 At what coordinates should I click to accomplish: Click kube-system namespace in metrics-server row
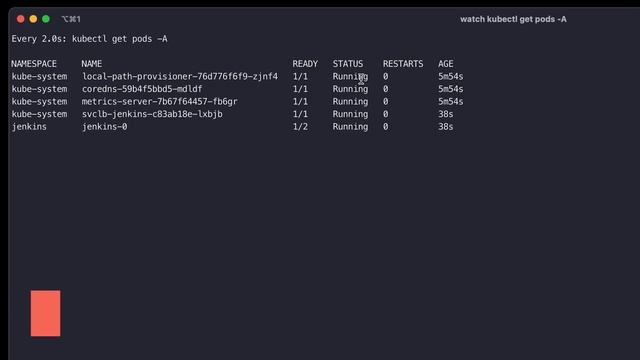click(x=39, y=102)
